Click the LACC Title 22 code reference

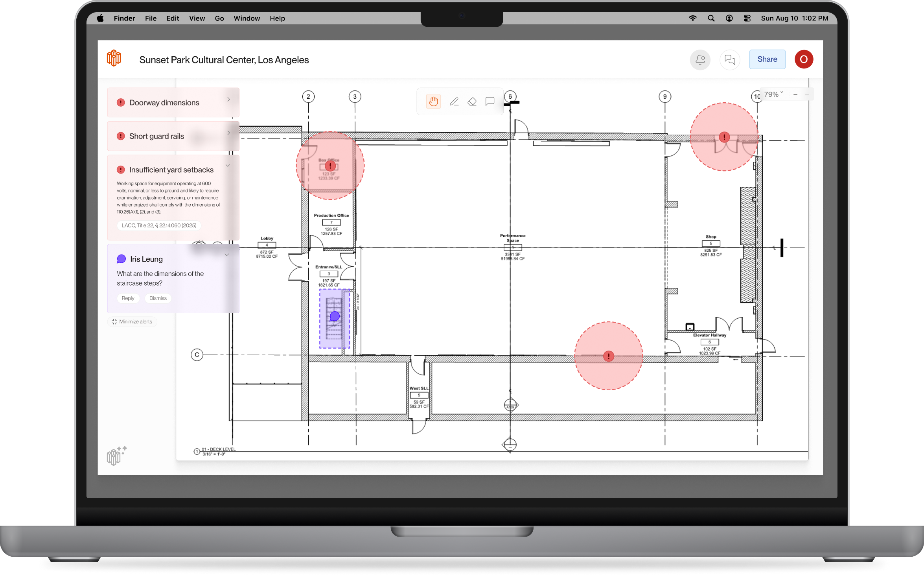pyautogui.click(x=159, y=225)
